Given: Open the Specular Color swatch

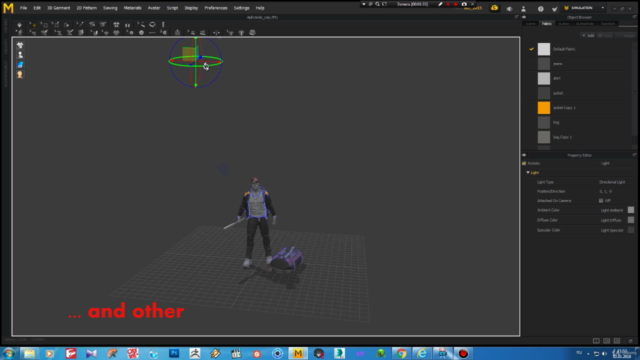Looking at the screenshot, I should coord(631,230).
